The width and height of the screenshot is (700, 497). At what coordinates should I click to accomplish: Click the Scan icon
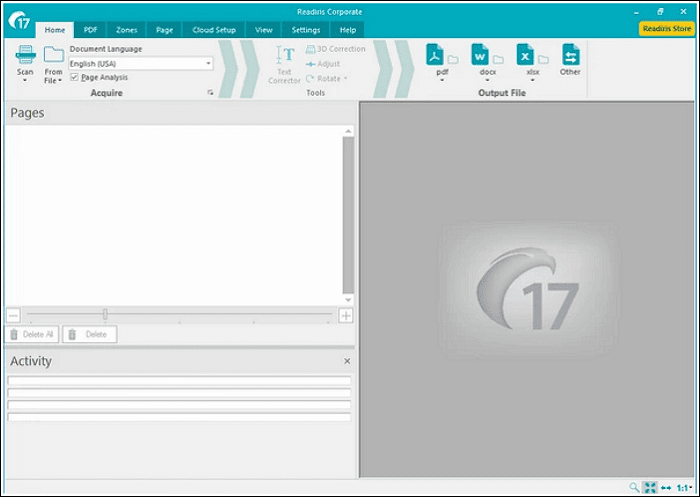25,55
